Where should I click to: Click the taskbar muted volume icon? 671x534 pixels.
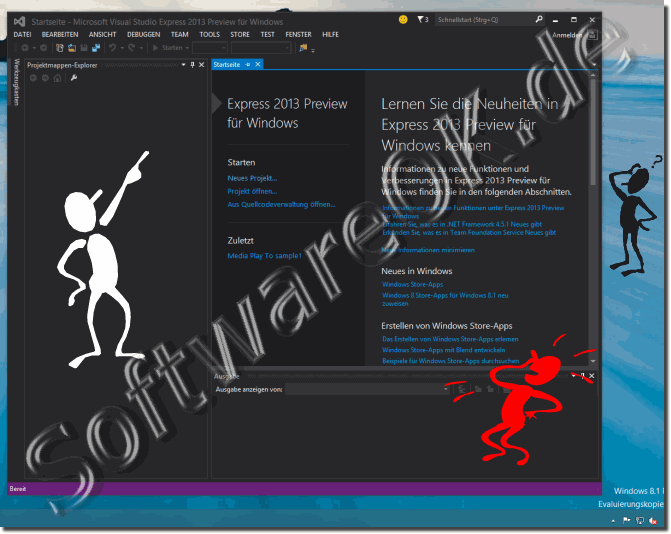(653, 521)
